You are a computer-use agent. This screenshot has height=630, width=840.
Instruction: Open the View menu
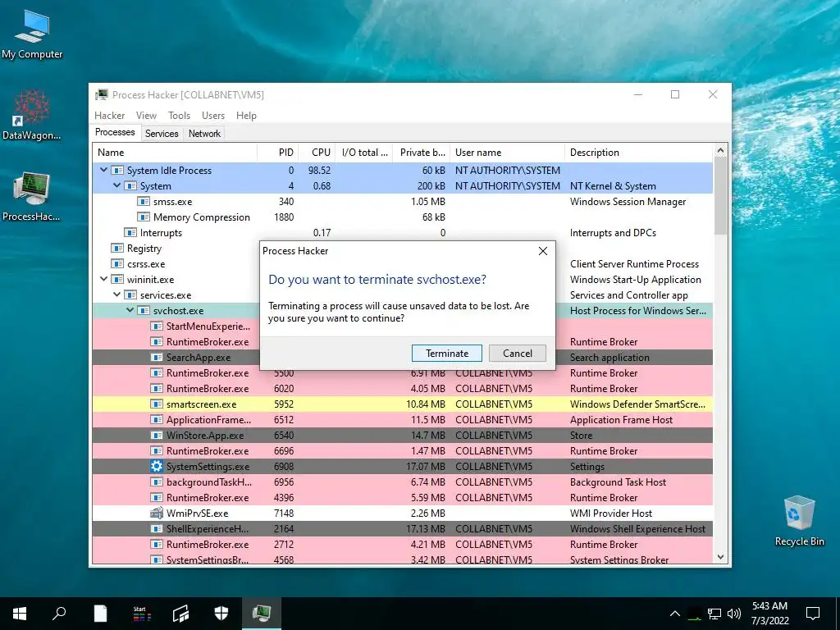pos(146,115)
